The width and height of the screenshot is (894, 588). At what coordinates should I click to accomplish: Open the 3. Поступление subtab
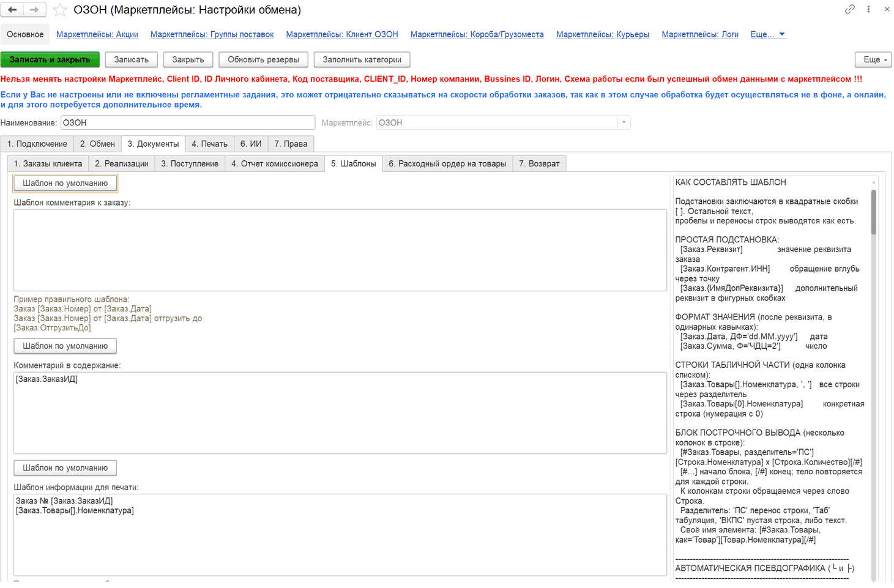click(190, 163)
